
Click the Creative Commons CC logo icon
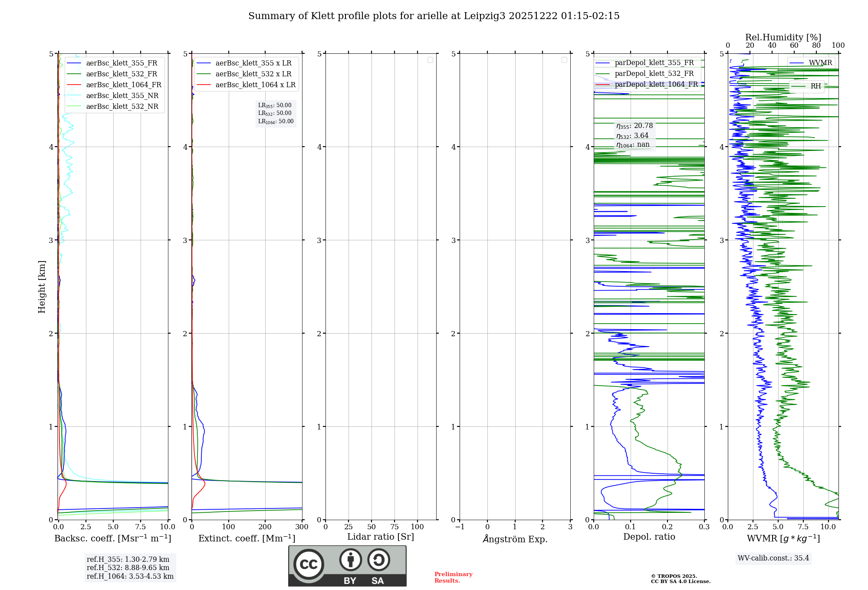pyautogui.click(x=309, y=564)
